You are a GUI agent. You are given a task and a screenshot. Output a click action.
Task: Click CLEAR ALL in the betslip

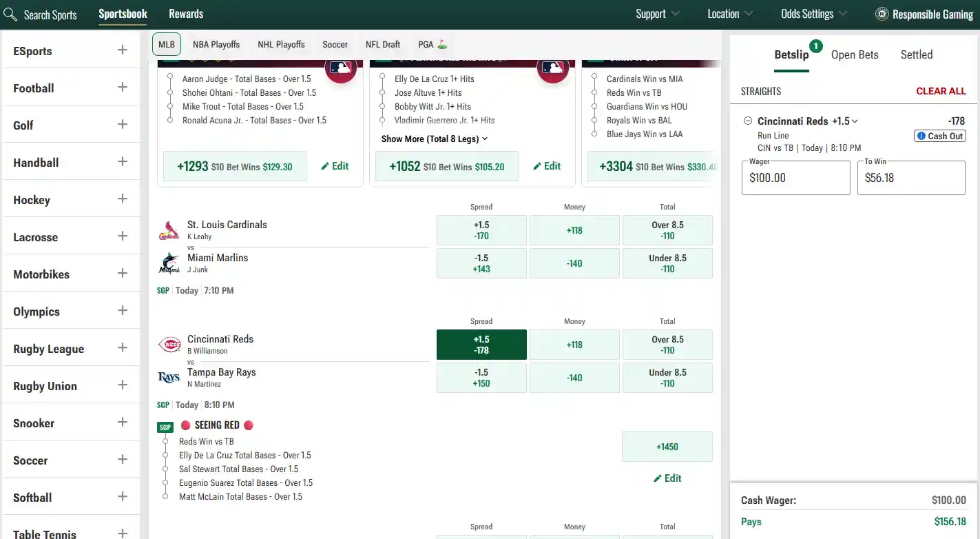[x=941, y=91]
